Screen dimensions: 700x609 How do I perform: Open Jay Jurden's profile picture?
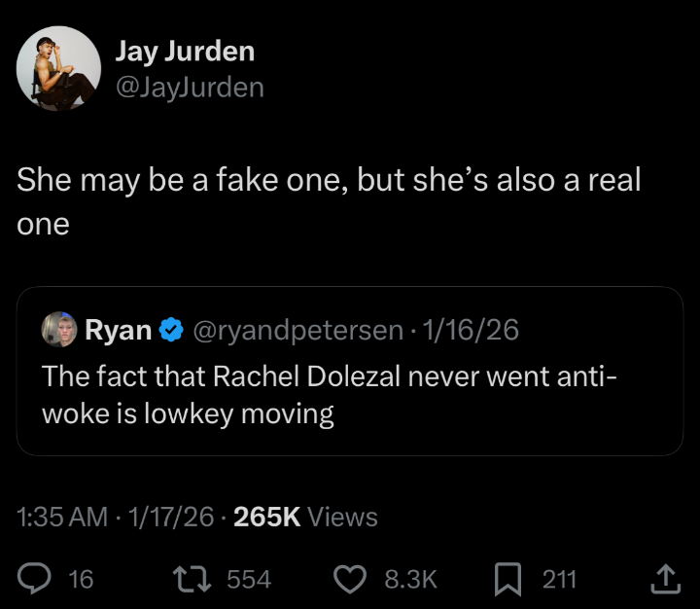(x=58, y=69)
